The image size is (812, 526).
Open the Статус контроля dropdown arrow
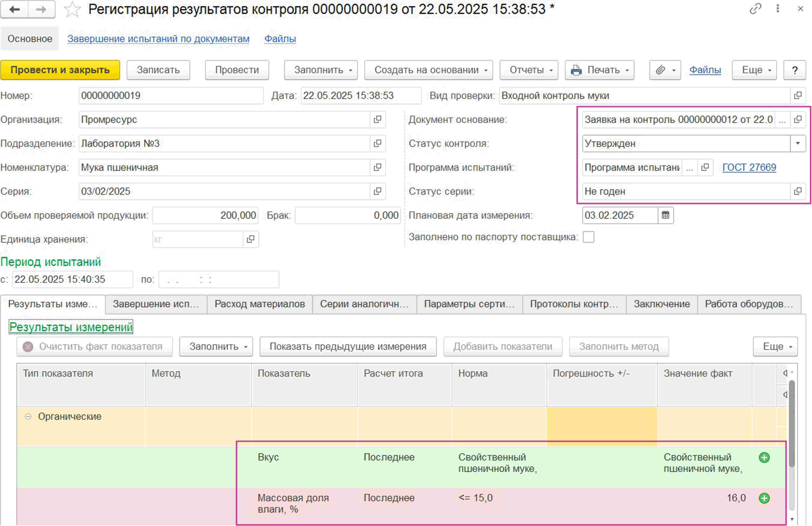(x=798, y=143)
